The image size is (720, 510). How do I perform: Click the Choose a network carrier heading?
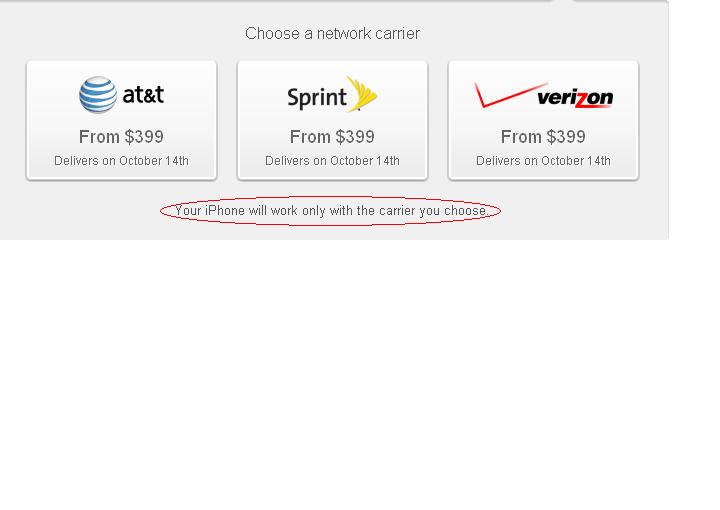332,34
